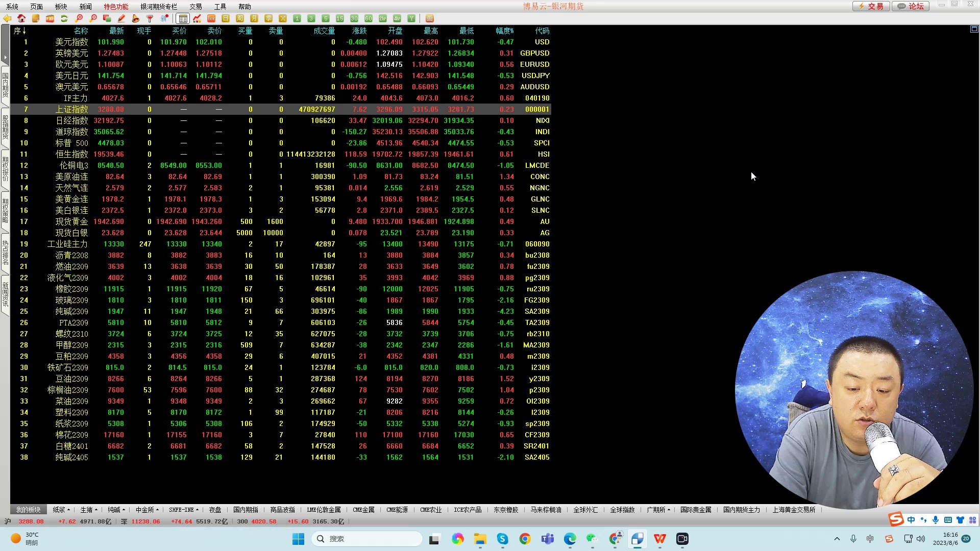This screenshot has width=980, height=551.
Task: Click the 论坛 button
Action: 911,6
